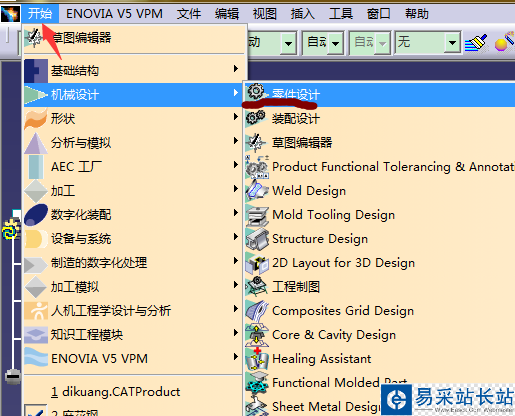The image size is (515, 416).
Task: Click the 装配设计 double gear icon
Action: tap(256, 118)
